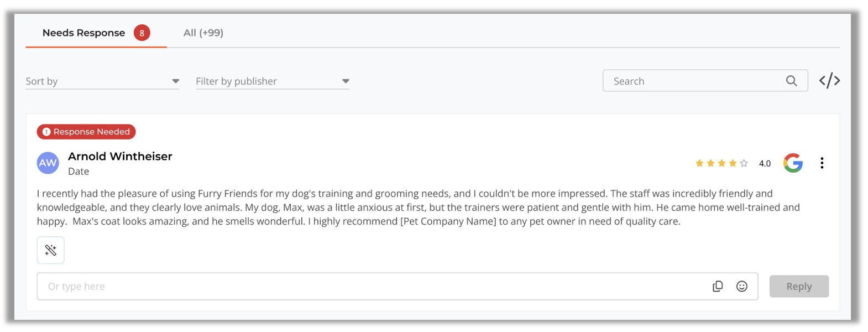Open the emoji picker smiley icon
Viewport: 868px width, 332px height.
(x=742, y=286)
